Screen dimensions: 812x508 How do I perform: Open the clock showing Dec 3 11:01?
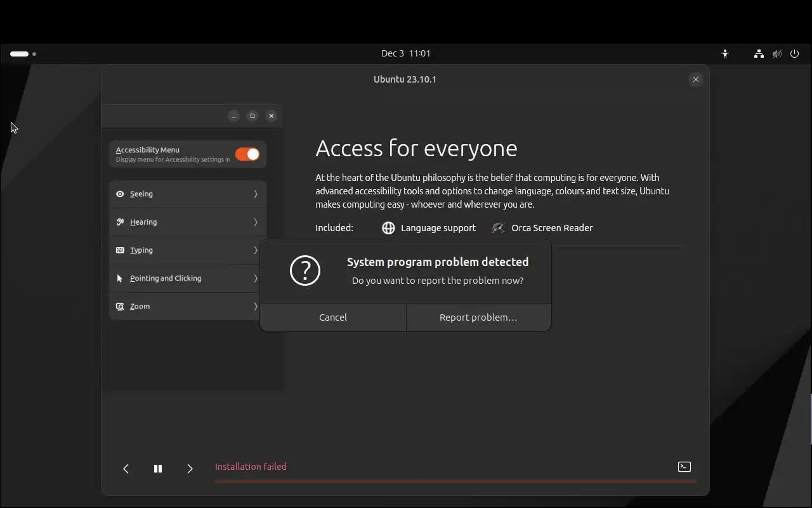click(406, 53)
